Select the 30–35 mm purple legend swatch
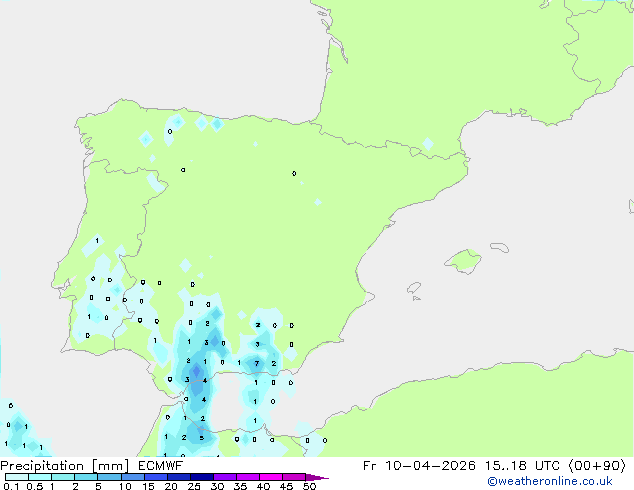Viewport: 634px width, 490px height. [x=224, y=477]
